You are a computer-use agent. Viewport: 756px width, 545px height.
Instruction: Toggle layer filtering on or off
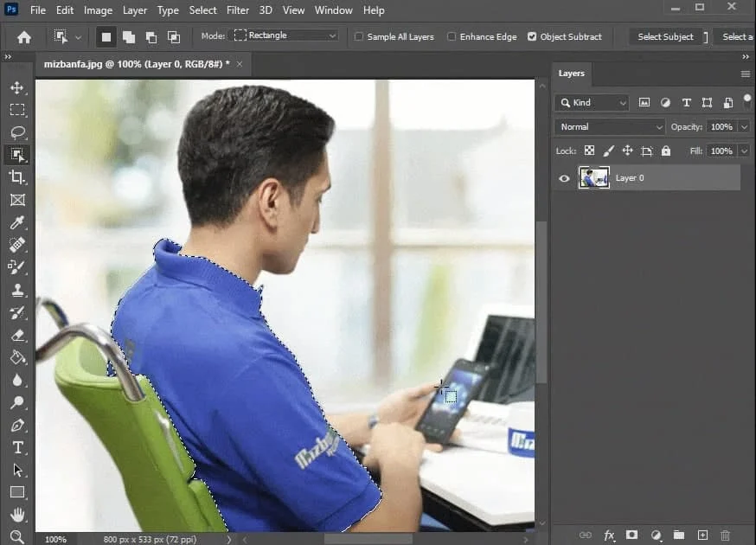click(x=746, y=99)
